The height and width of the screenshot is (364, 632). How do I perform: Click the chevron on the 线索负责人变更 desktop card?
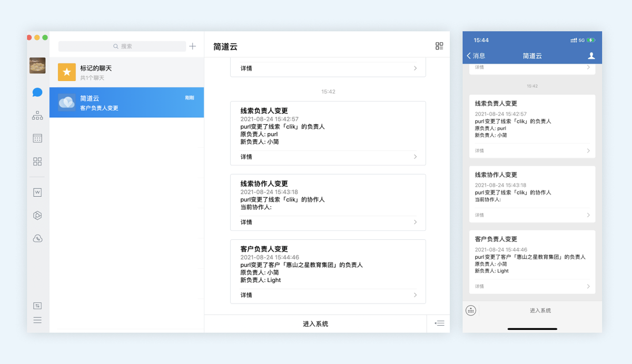pos(415,157)
